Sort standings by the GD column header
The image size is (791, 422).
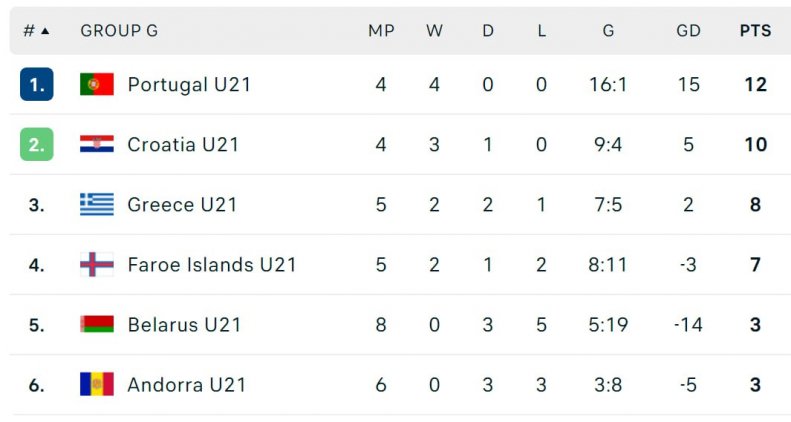[x=688, y=31]
